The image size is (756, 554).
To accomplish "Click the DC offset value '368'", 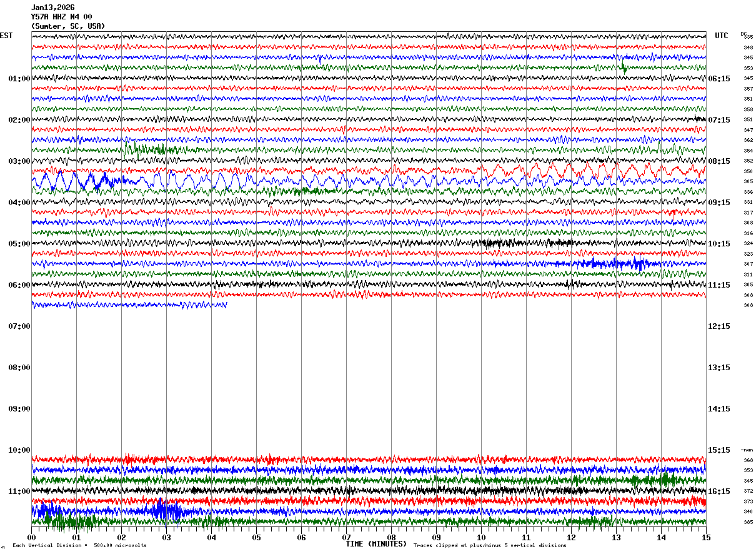I will point(749,460).
